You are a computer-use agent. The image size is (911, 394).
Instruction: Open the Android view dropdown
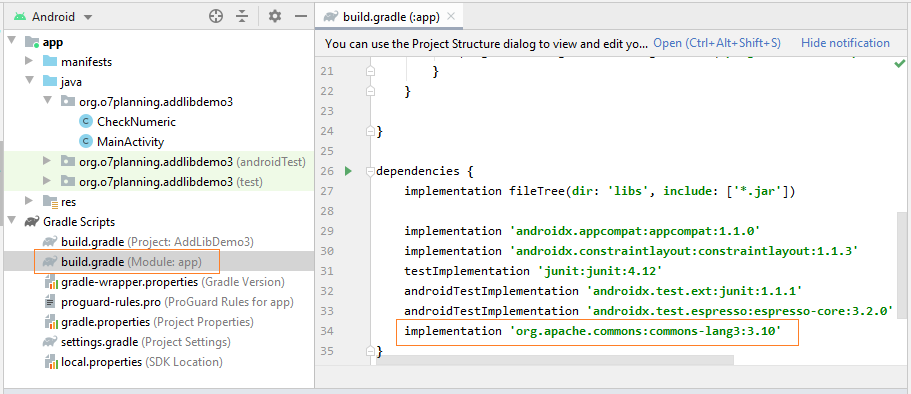click(x=53, y=17)
